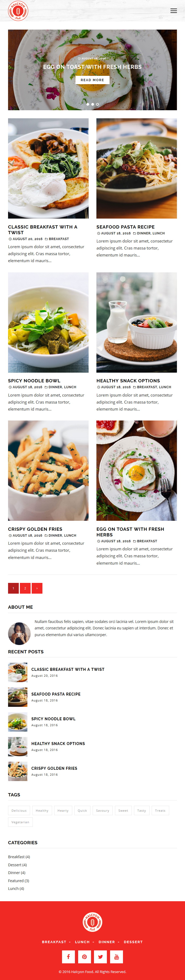Screen dimensions: 185x980
Task: Open the Seafood Pasta Recipe post title
Action: [x=125, y=227]
